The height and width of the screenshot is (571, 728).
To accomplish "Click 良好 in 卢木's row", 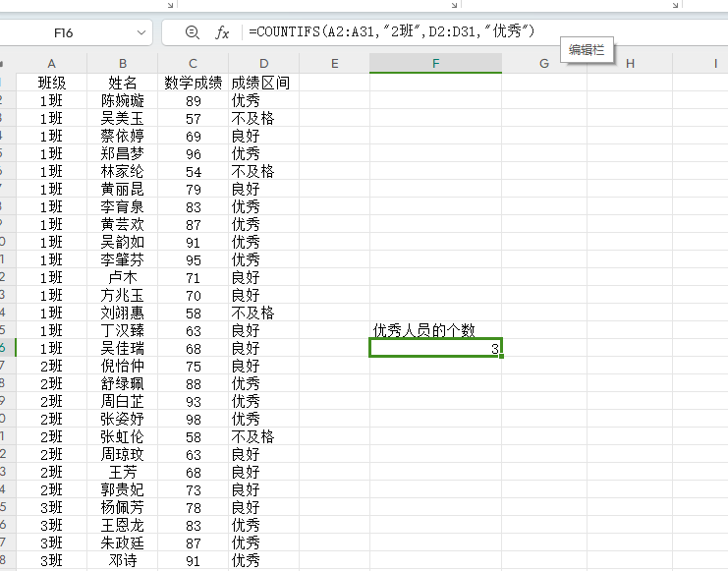I will click(x=263, y=277).
